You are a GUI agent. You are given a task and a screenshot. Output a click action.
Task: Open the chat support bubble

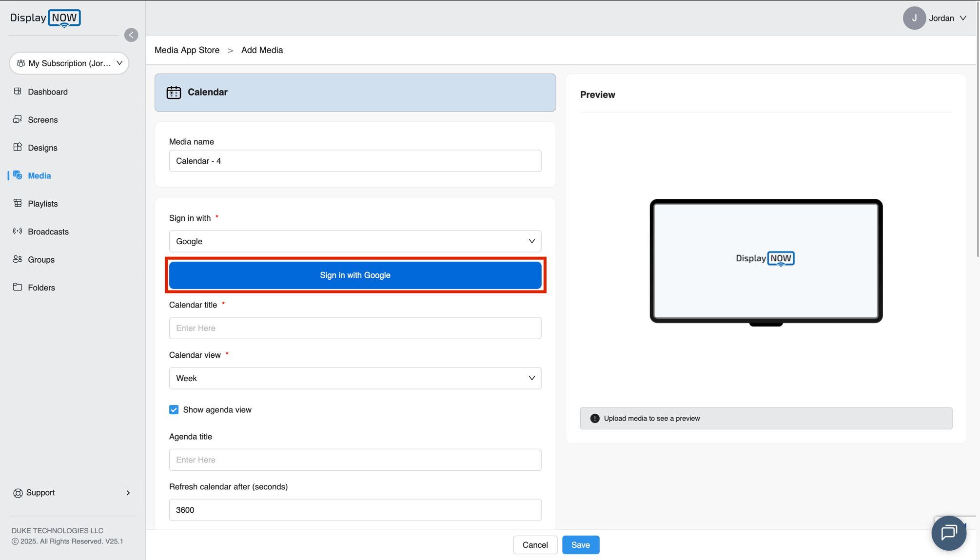949,533
